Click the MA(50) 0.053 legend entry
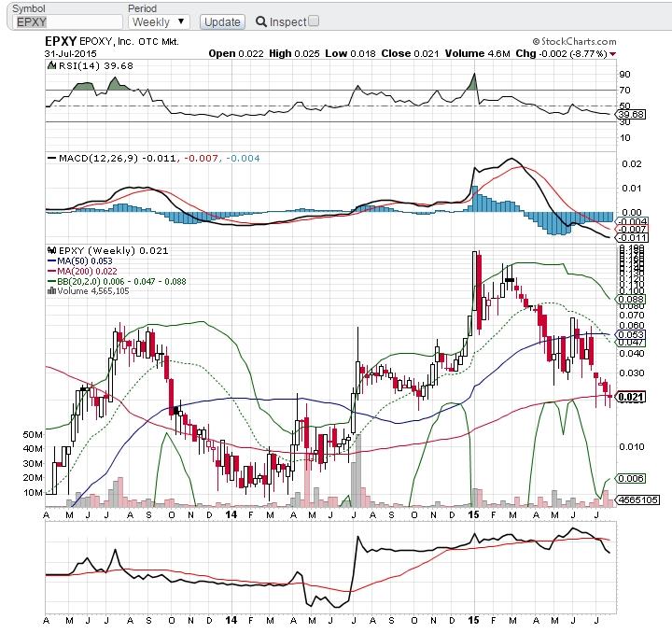 [79, 261]
